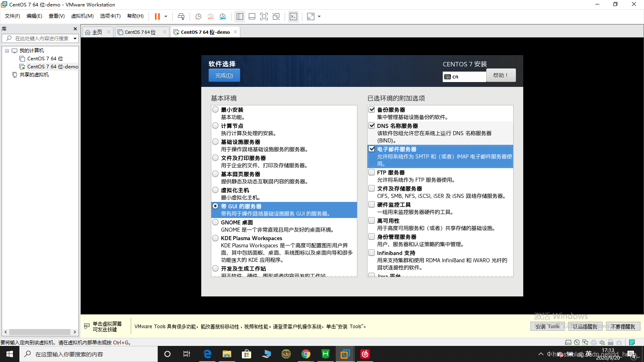Click the send Ctrl+Alt+Del toolbar icon
644x362 pixels.
click(x=181, y=16)
